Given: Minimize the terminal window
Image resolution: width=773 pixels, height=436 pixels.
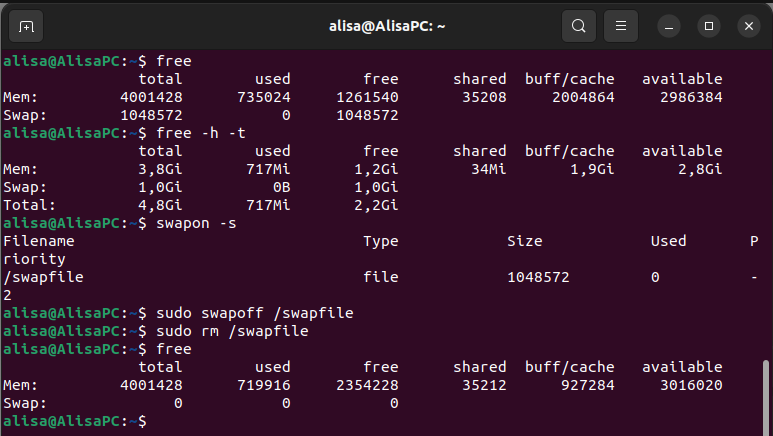Looking at the screenshot, I should 669,26.
